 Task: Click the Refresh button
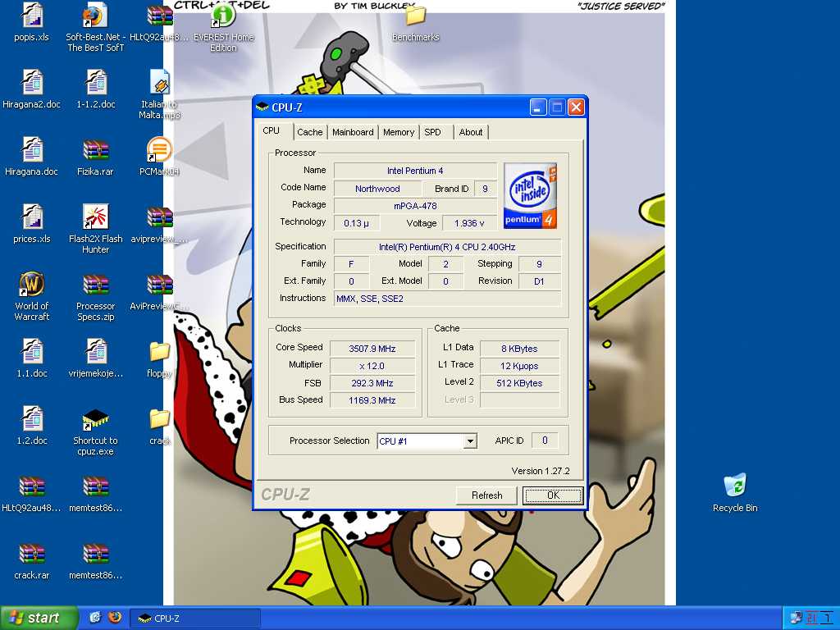[x=486, y=495]
